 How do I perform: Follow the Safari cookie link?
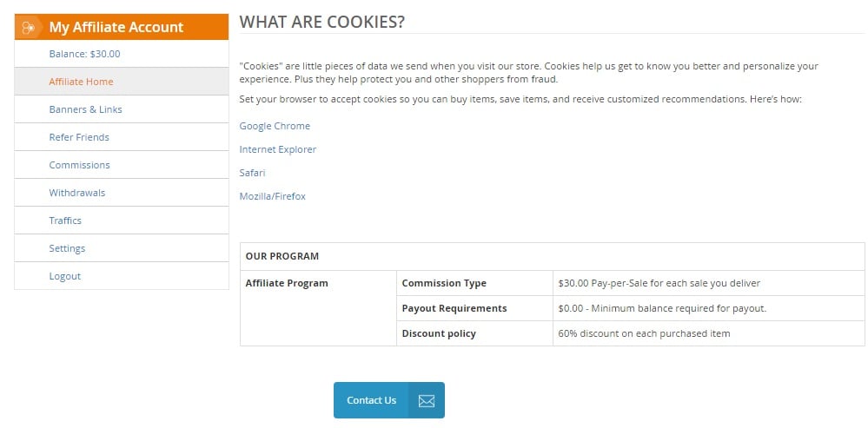253,173
